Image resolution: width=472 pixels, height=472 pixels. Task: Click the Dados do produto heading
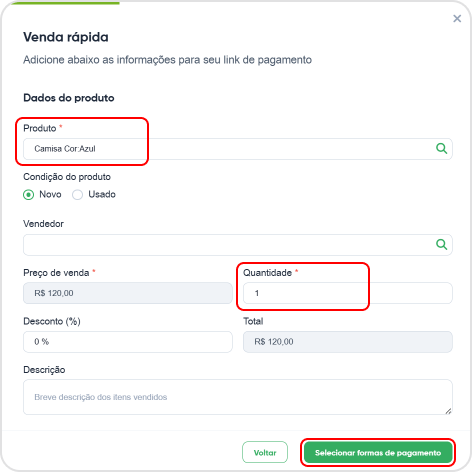[69, 98]
